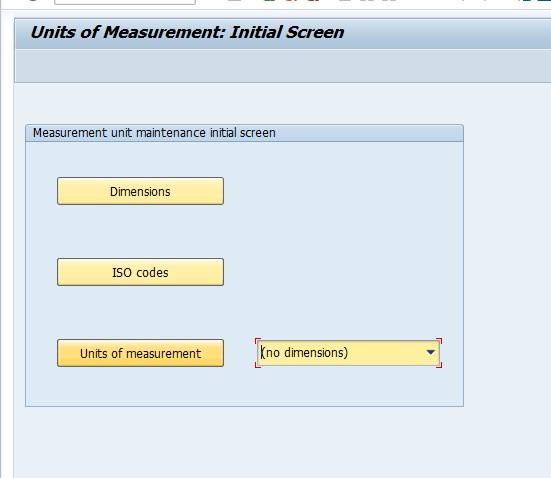
Task: Click the gray Print icon in top toolbar
Action: (345, 1)
